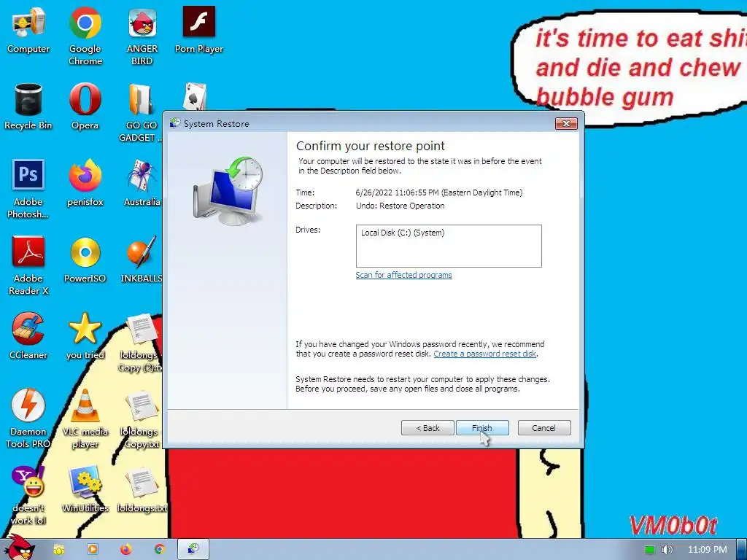Screen dimensions: 747x560
Task: Select 'Local Disk (C:) (System)' drive entry
Action: tap(403, 233)
